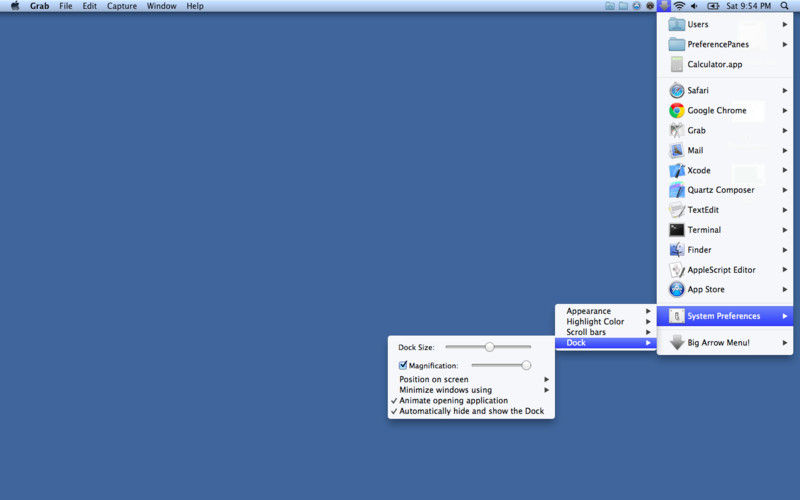This screenshot has height=500, width=800.
Task: Click the App Store icon
Action: (x=677, y=289)
